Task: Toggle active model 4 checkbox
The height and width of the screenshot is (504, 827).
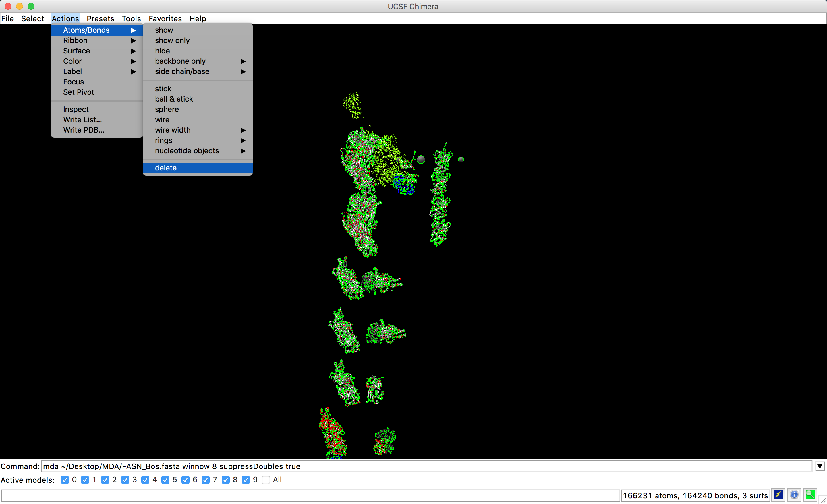Action: point(145,480)
